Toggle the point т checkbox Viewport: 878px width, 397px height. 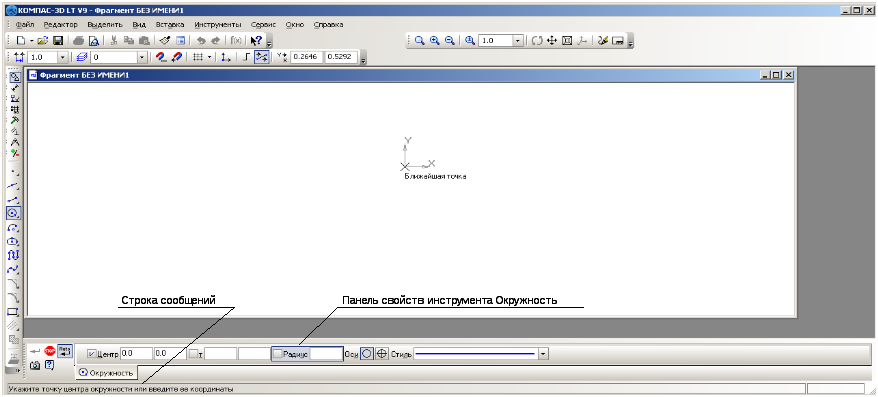193,354
